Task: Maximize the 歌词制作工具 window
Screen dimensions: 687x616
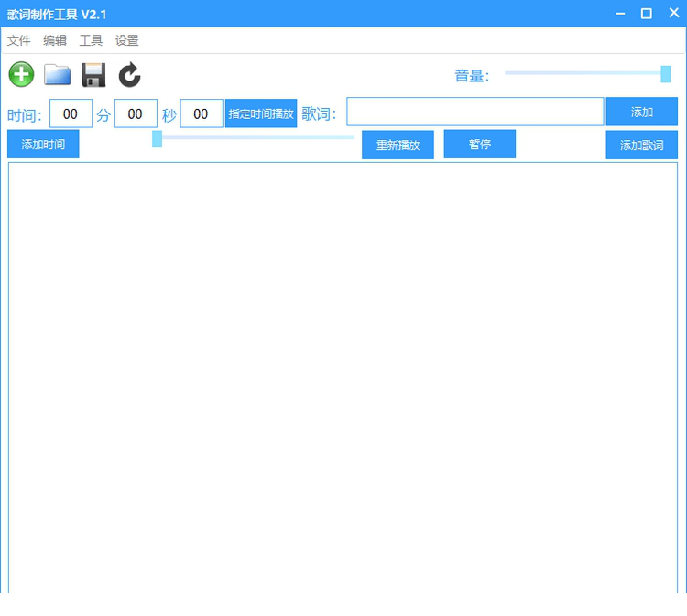Action: pyautogui.click(x=647, y=14)
